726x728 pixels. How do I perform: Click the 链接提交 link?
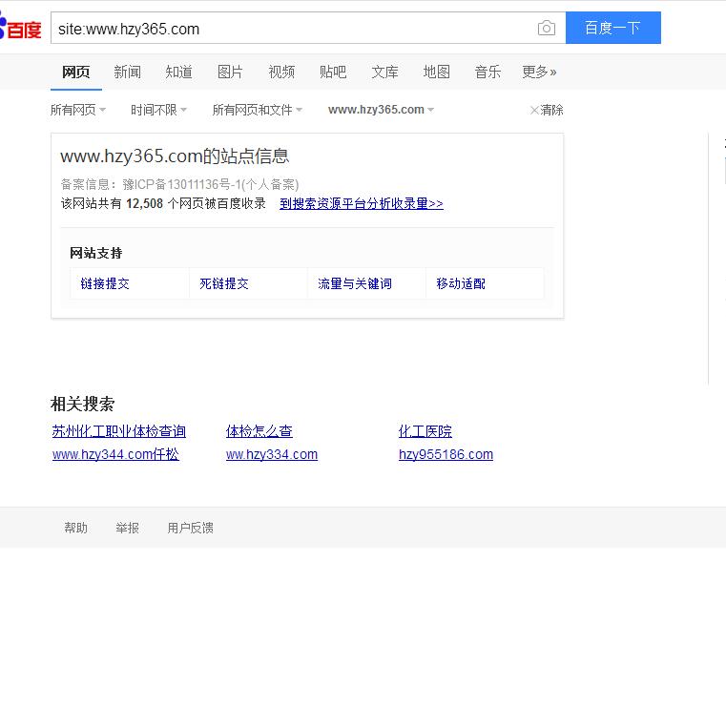[105, 283]
